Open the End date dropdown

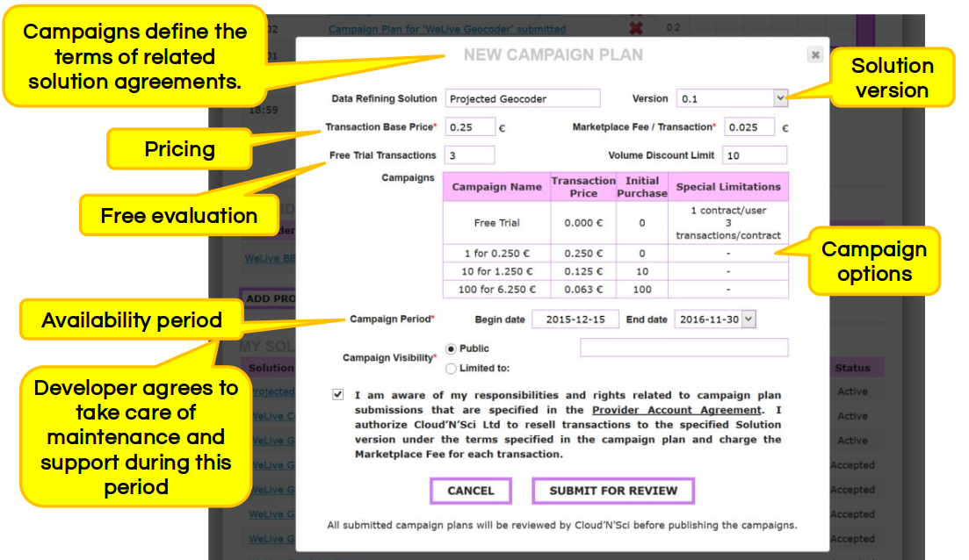click(x=748, y=319)
